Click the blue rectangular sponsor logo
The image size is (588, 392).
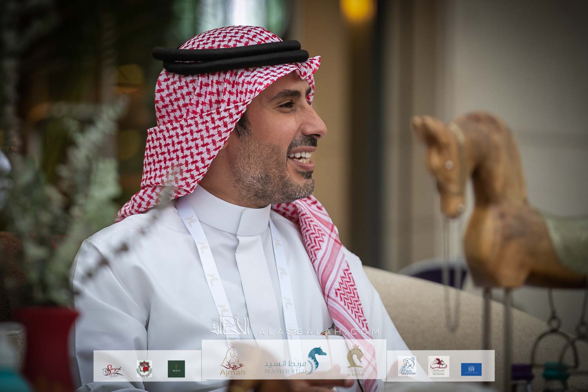(471, 368)
